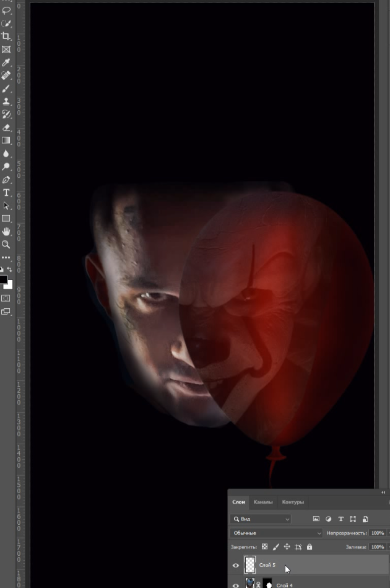Select the Rectangle shape tool
Screen dimensions: 390x588
[6, 219]
